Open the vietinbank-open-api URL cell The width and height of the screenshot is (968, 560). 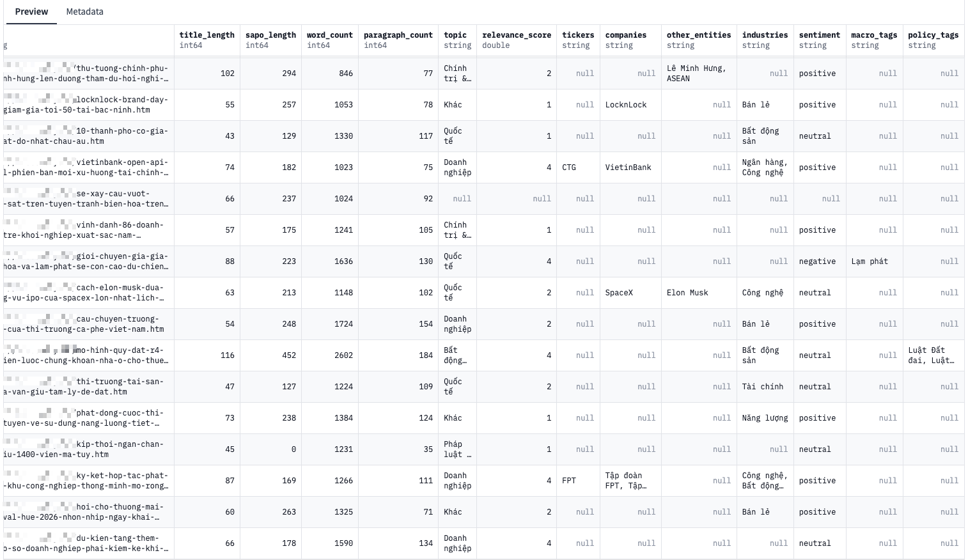point(88,167)
